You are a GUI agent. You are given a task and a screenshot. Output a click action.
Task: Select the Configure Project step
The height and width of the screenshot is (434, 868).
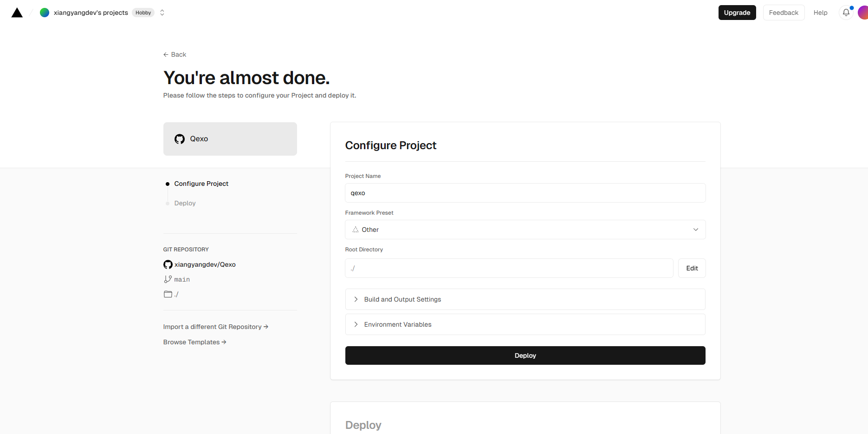coord(201,184)
